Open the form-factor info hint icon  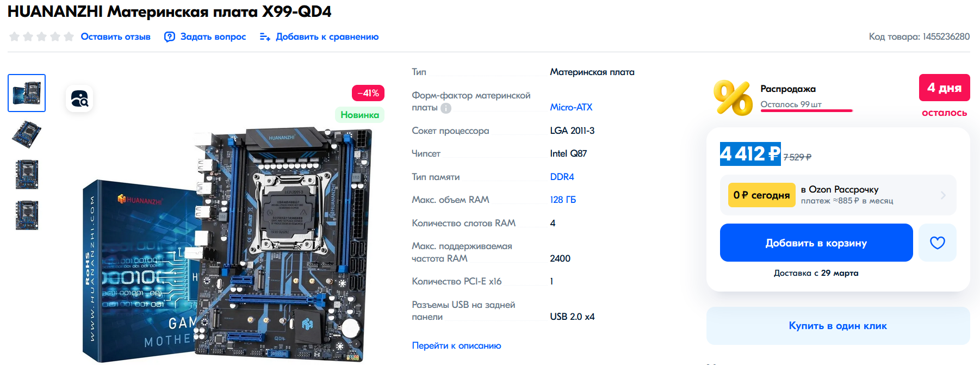coord(446,108)
